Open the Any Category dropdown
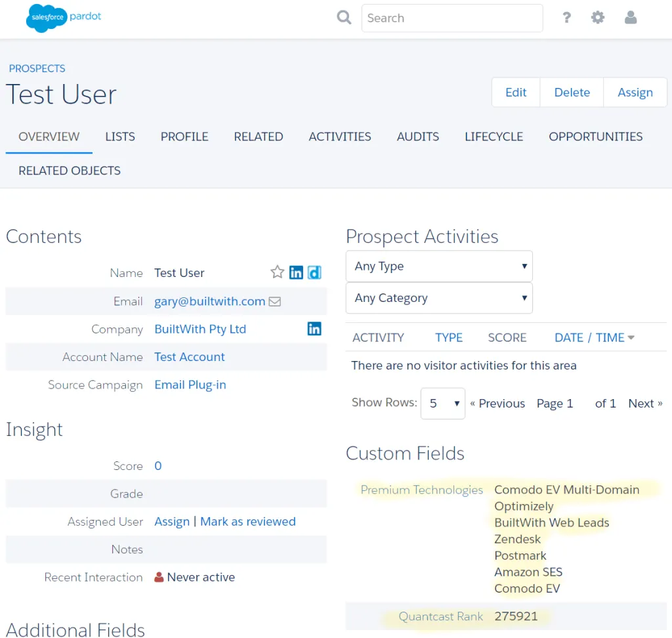The width and height of the screenshot is (672, 638). coord(438,298)
